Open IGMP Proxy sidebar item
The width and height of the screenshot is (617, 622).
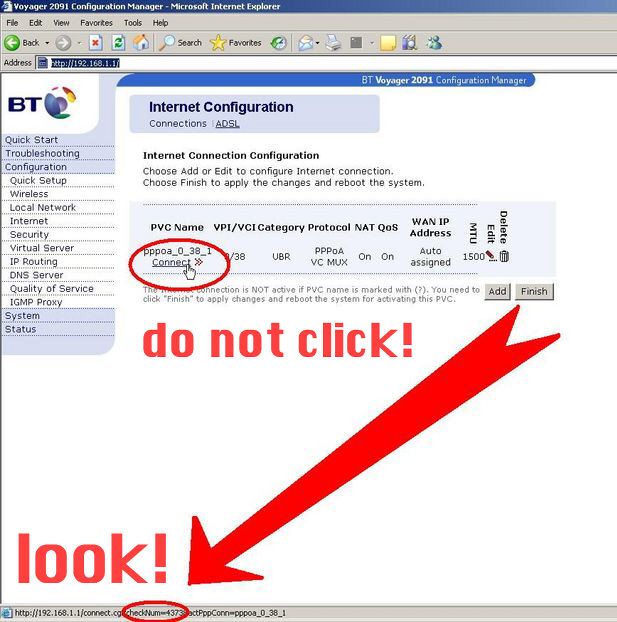[x=36, y=302]
